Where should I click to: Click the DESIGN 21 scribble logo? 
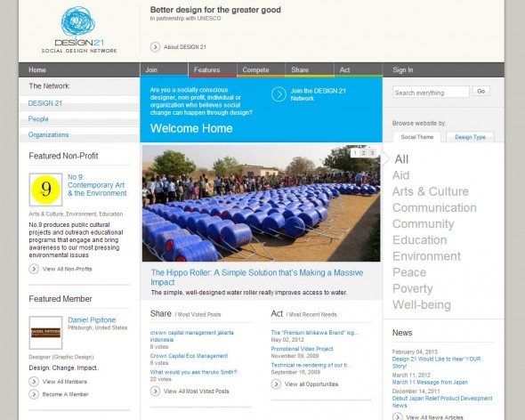click(x=79, y=29)
